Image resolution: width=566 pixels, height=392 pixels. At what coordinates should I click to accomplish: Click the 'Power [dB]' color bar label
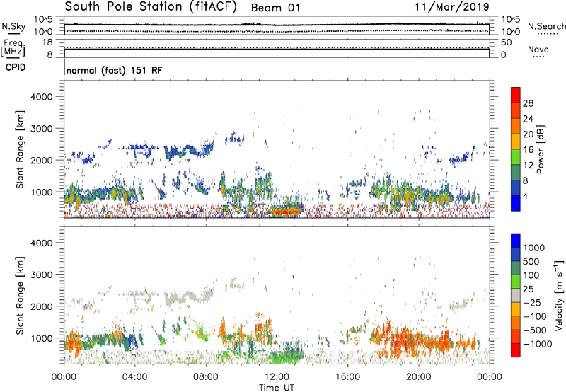click(x=541, y=149)
